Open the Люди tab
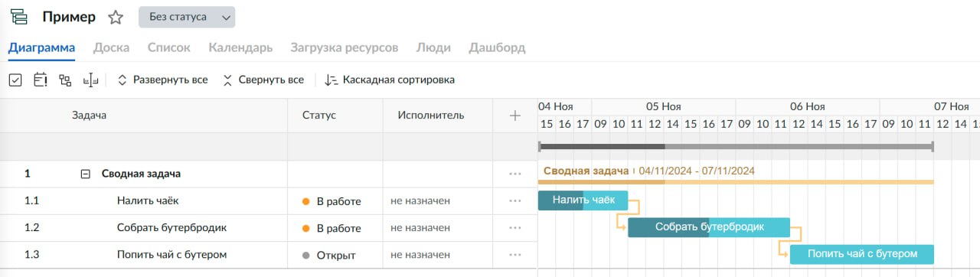Image resolution: width=980 pixels, height=277 pixels. (433, 47)
